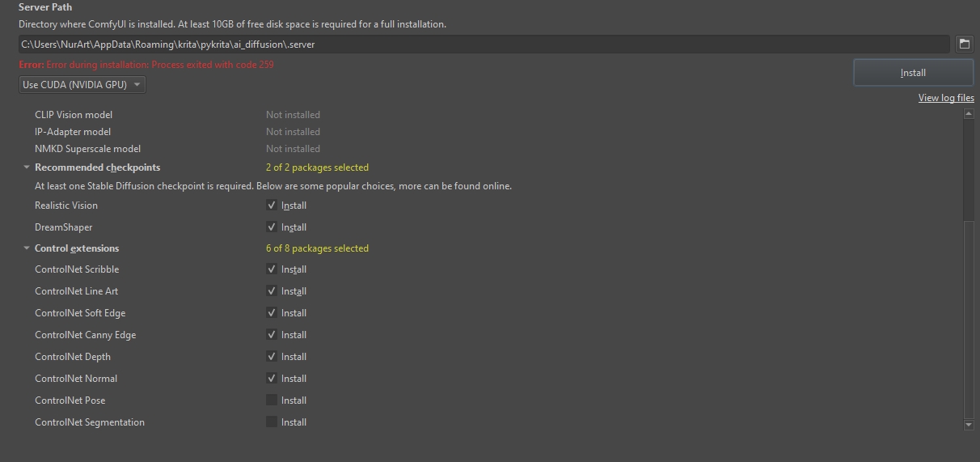This screenshot has width=980, height=462.
Task: Enable ControlNet Pose install checkbox
Action: pos(272,401)
